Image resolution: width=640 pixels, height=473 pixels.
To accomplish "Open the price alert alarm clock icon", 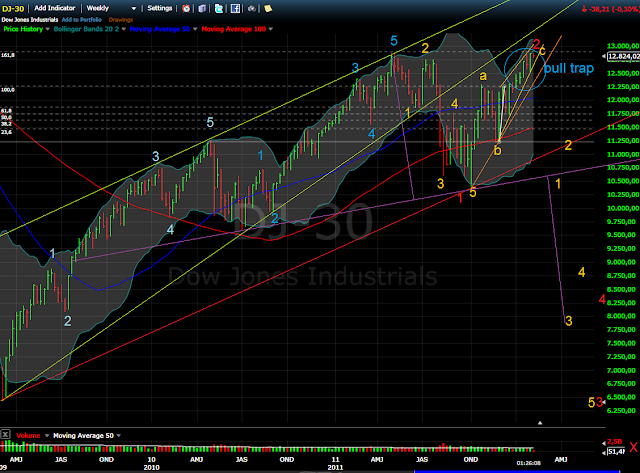I will pos(186,8).
